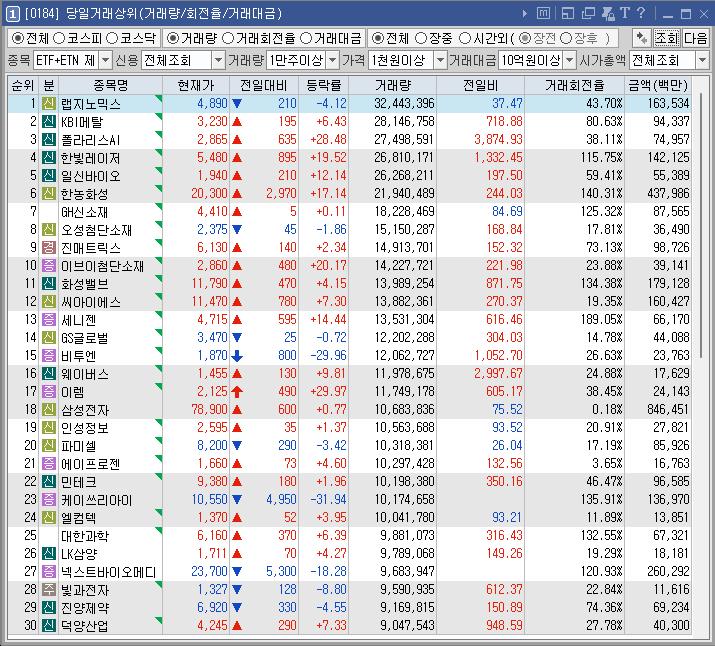Open help question mark icon

click(641, 13)
